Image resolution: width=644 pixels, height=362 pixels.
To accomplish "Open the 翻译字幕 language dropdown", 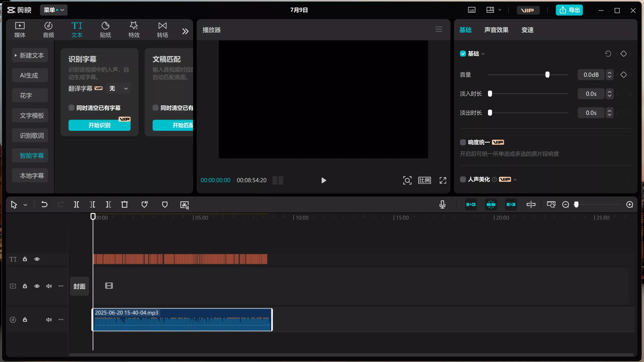I will click(118, 88).
